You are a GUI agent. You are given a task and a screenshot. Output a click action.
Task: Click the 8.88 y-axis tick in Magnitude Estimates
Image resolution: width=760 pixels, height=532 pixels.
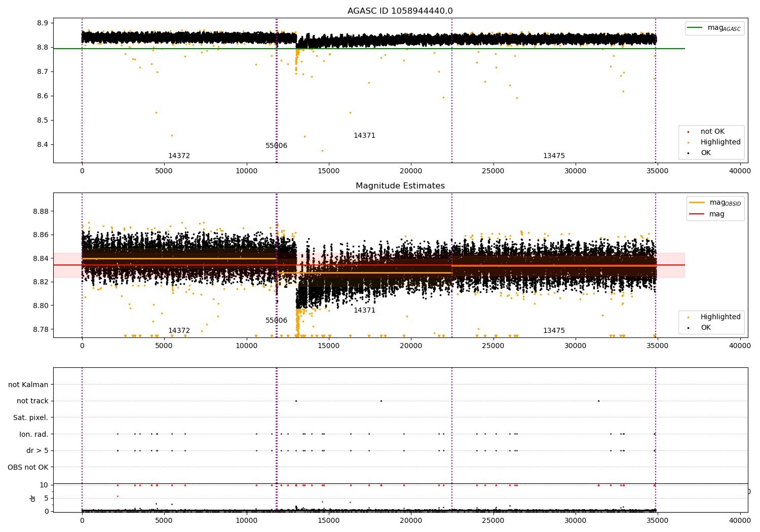41,211
